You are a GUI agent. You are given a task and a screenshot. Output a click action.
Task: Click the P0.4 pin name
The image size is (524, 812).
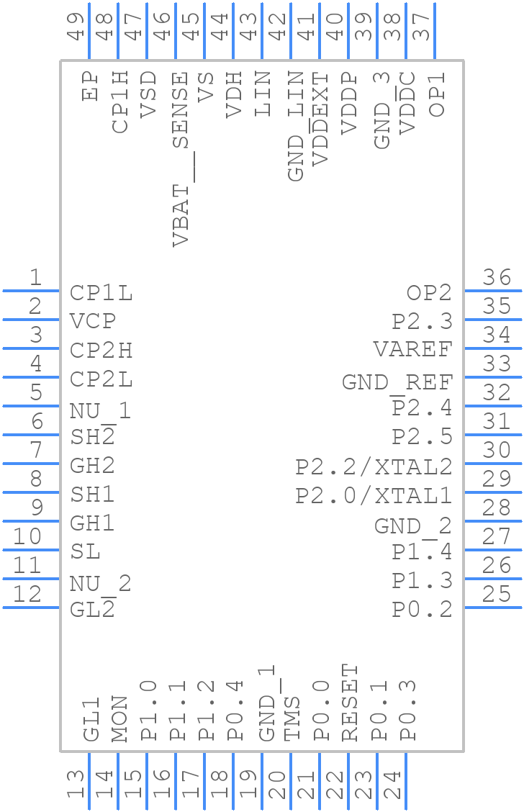tap(235, 710)
